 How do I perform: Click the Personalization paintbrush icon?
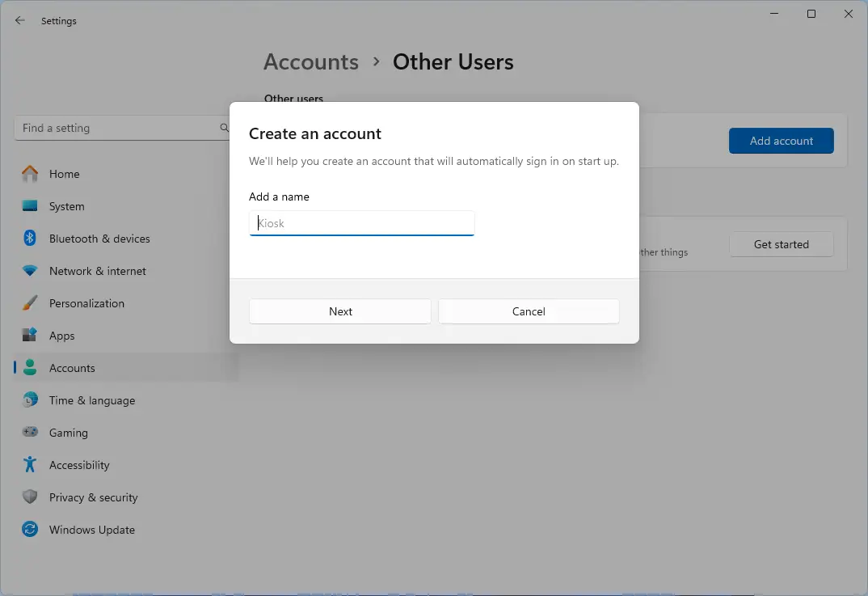click(x=30, y=303)
